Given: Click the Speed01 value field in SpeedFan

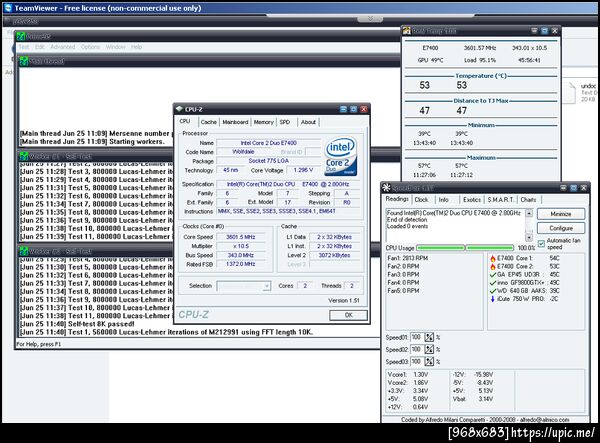Looking at the screenshot, I should (x=417, y=337).
